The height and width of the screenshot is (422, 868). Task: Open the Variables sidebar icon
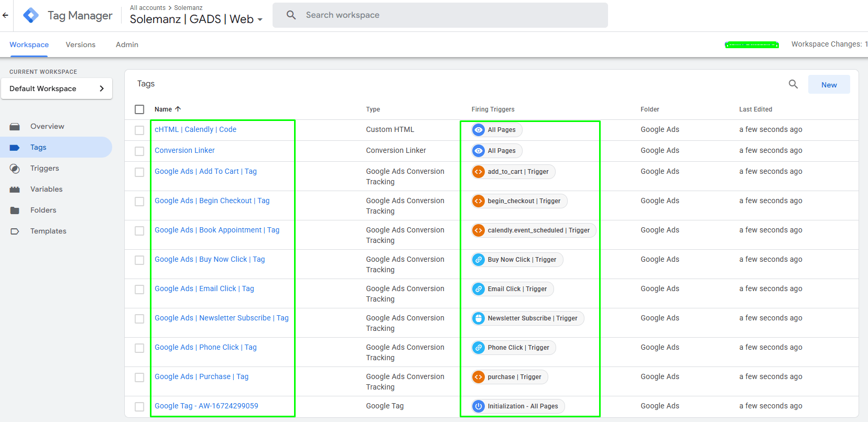[15, 190]
